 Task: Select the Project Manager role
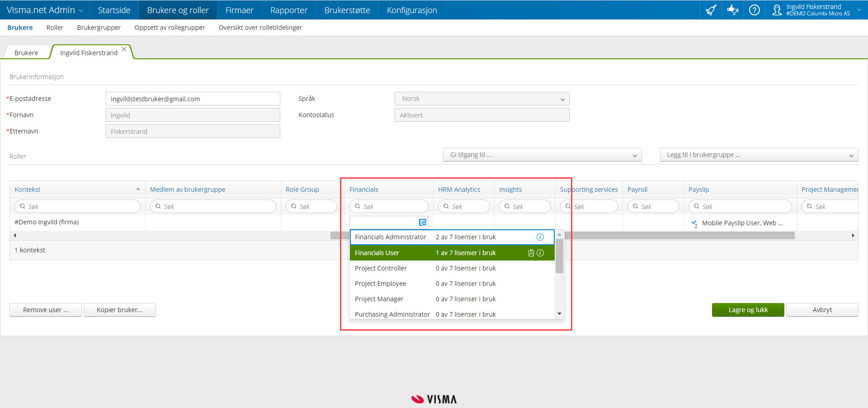point(452,299)
